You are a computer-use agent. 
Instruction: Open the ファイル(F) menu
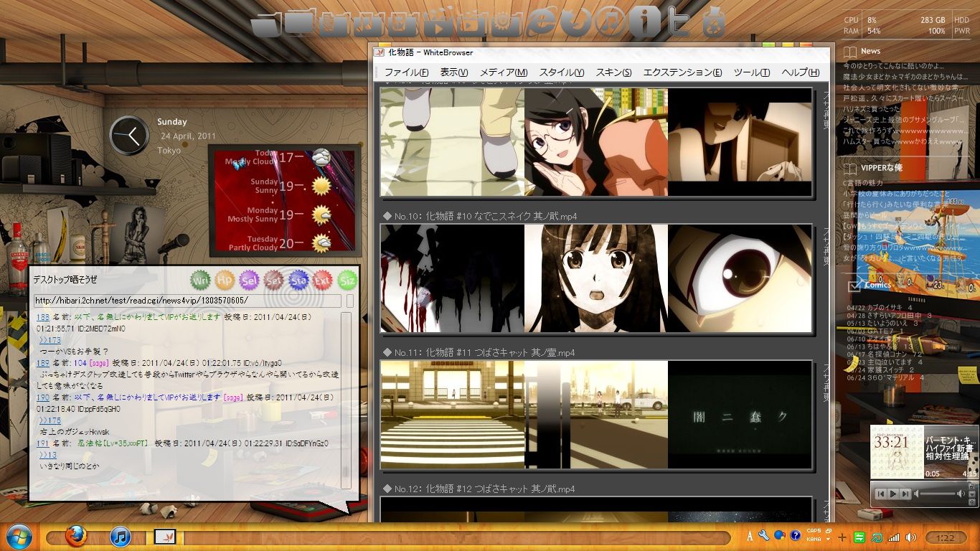pos(406,72)
